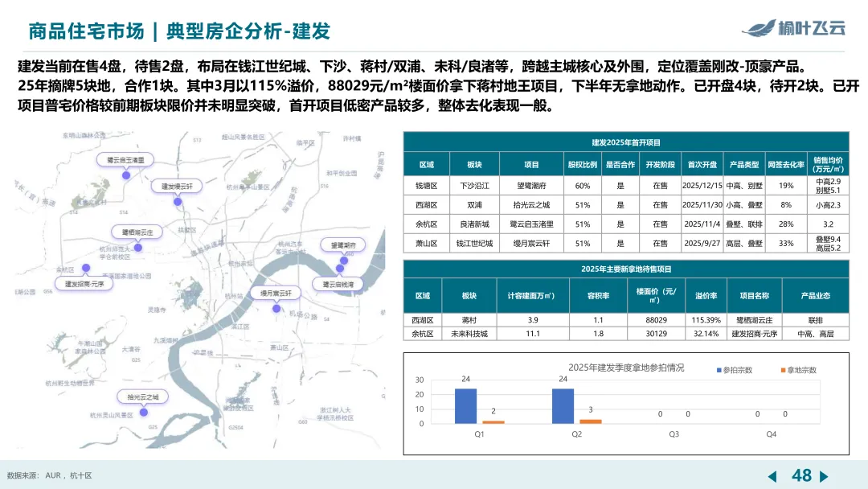Click map dot below 拾光云之城 label
Screen dimensions: 868x489
(x=143, y=412)
